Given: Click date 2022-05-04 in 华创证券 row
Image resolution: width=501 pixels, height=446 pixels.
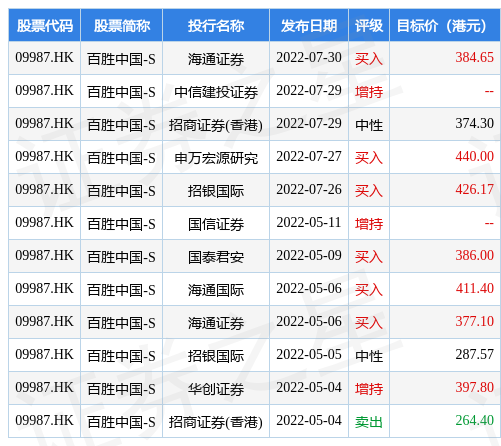Looking at the screenshot, I should point(309,387).
